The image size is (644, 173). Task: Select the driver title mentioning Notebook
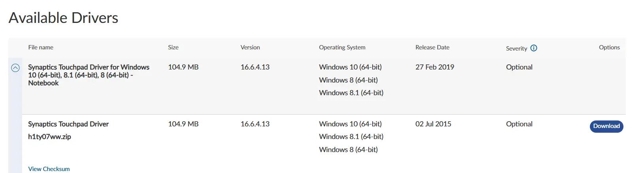coord(89,75)
